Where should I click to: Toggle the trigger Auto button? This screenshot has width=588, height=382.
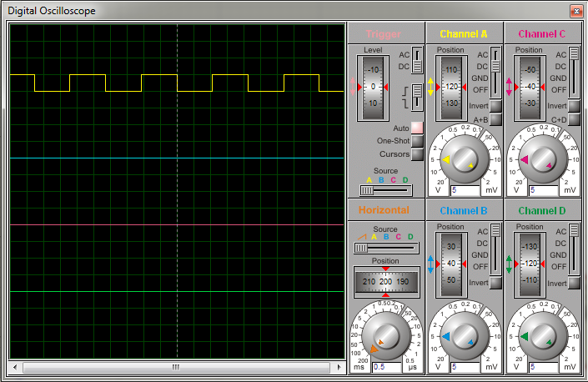[417, 128]
